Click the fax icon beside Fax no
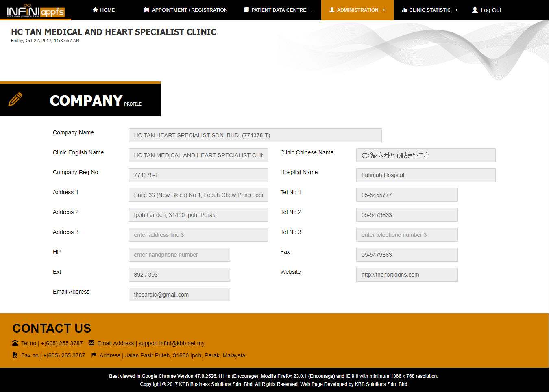The image size is (549, 392). [x=15, y=355]
